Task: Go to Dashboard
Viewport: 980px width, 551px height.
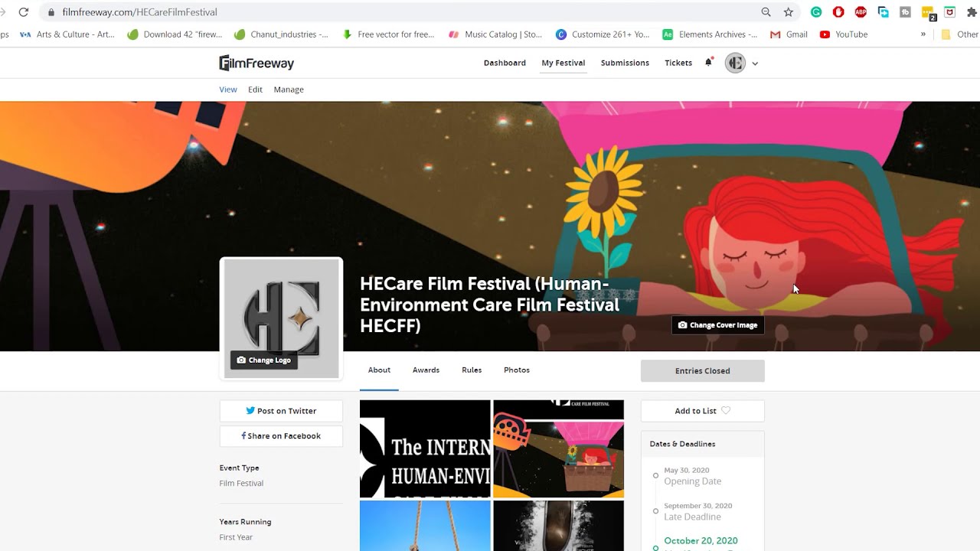Action: point(505,63)
